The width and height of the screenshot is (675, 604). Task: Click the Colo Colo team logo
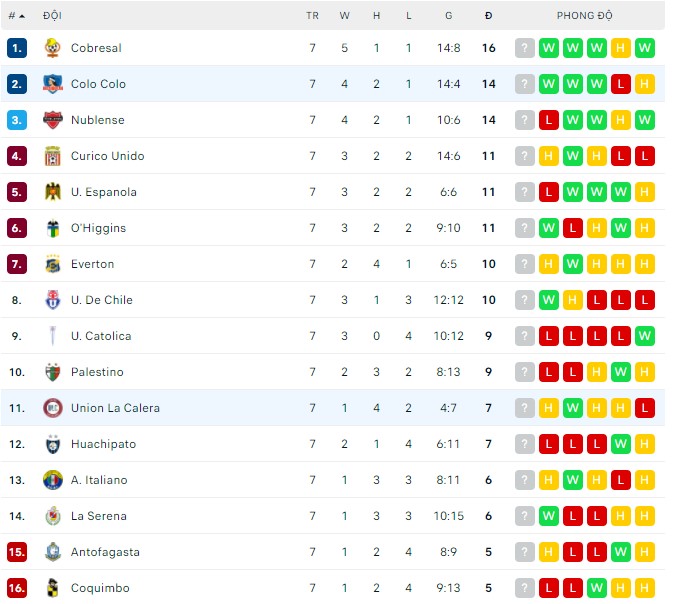53,84
